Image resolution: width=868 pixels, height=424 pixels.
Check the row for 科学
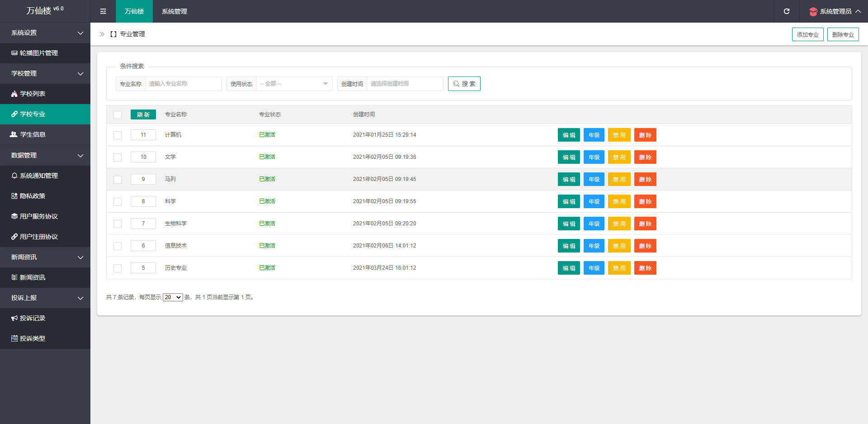tap(118, 201)
